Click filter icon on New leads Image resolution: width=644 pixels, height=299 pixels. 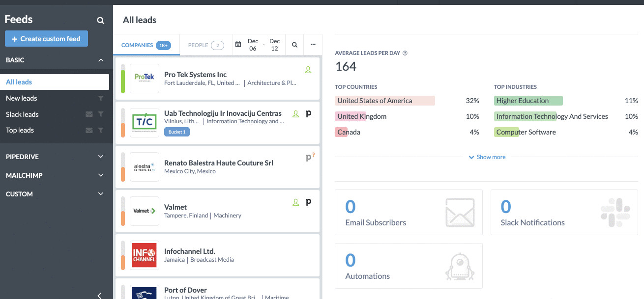click(x=101, y=99)
